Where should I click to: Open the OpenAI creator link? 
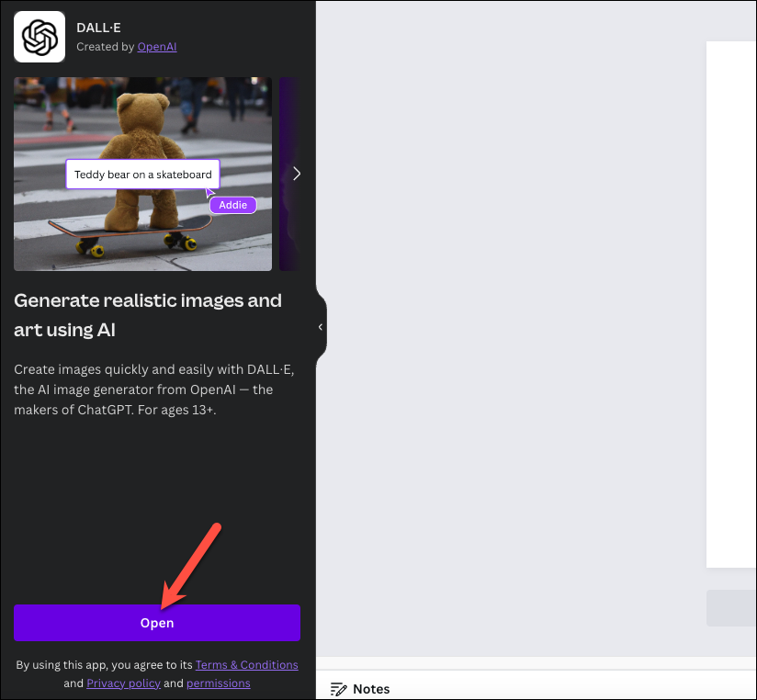point(157,47)
